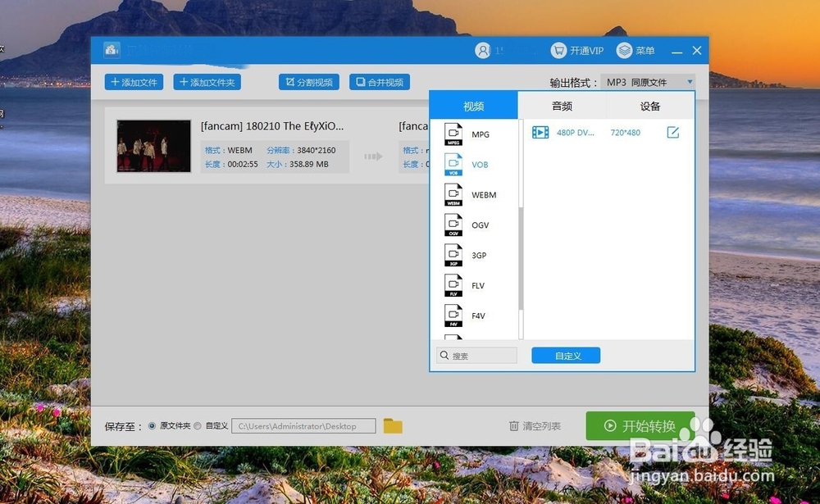
Task: Switch to the 音频 tab
Action: [x=562, y=105]
